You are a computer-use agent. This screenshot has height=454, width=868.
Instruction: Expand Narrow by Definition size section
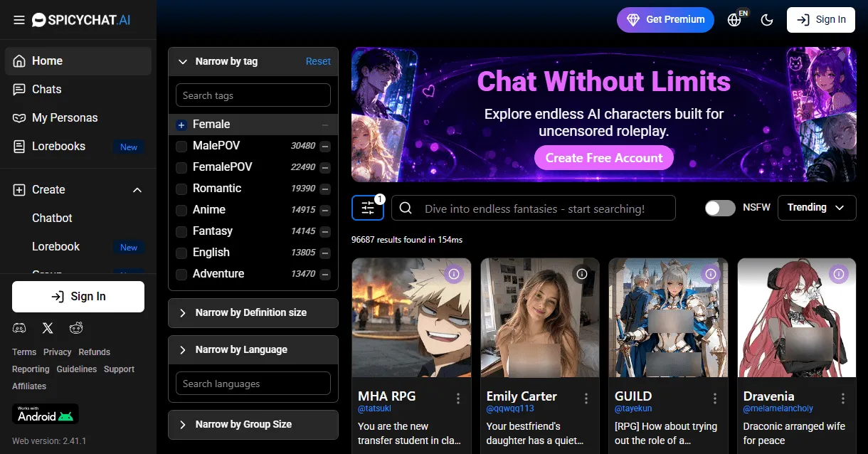253,312
